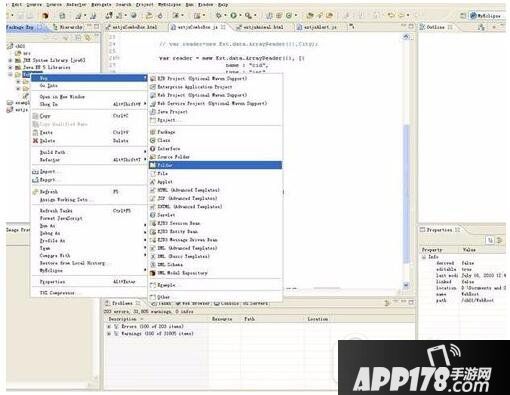
Task: Click the green Run toolbar icon
Action: click(x=234, y=15)
